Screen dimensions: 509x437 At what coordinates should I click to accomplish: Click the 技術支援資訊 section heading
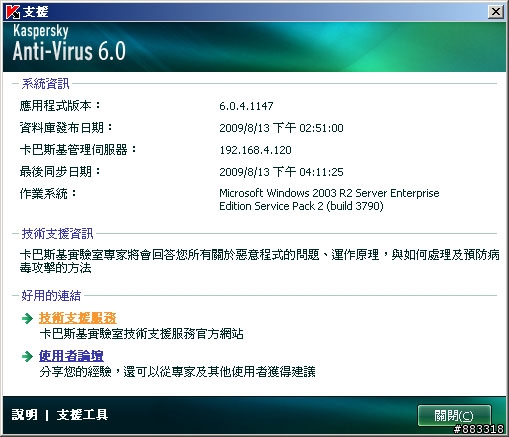pyautogui.click(x=57, y=234)
